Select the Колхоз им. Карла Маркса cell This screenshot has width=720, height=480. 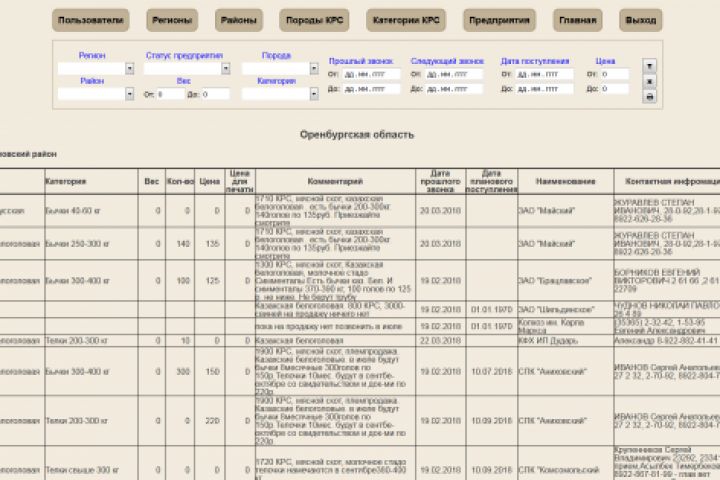pyautogui.click(x=566, y=326)
